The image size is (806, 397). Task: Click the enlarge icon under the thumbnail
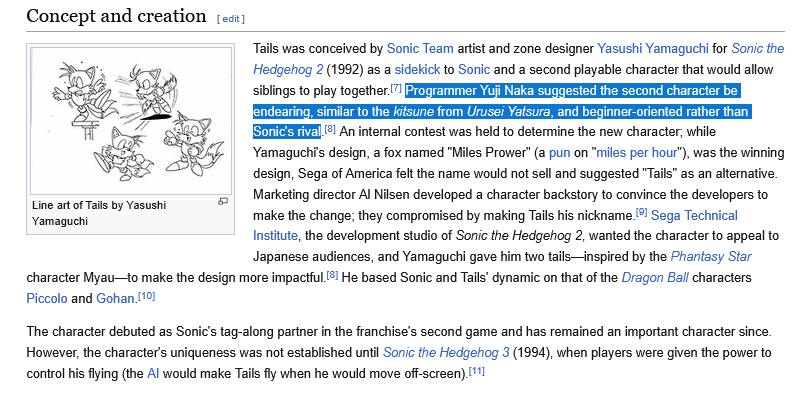pyautogui.click(x=223, y=202)
